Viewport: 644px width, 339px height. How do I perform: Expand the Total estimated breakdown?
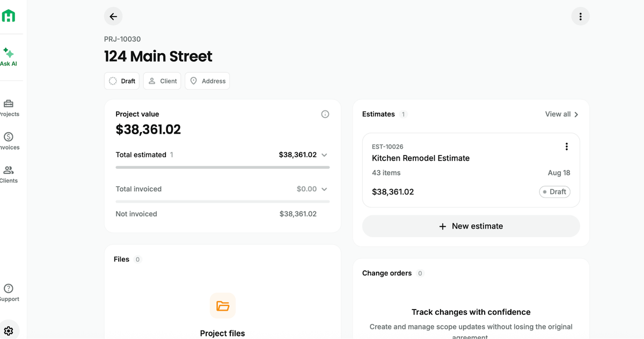tap(324, 155)
